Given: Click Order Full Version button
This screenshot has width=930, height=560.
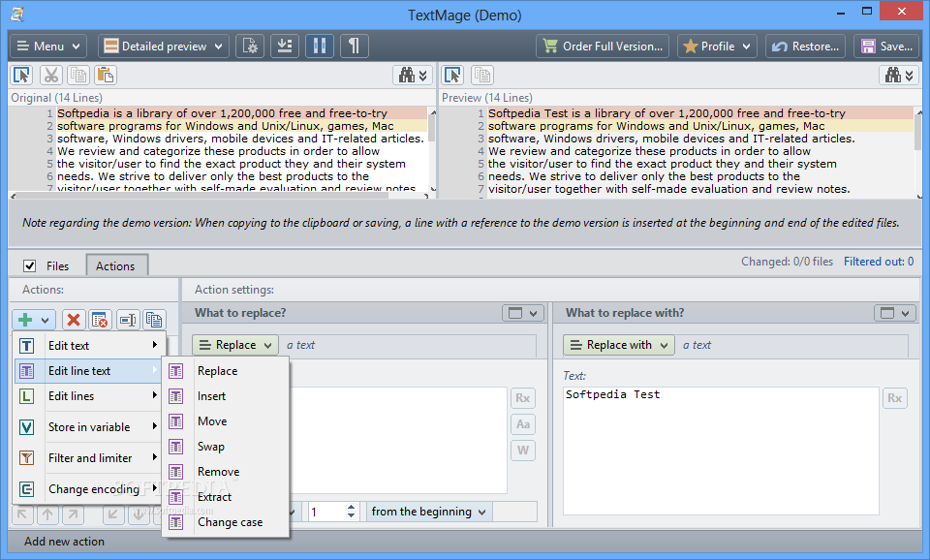Looking at the screenshot, I should [603, 47].
